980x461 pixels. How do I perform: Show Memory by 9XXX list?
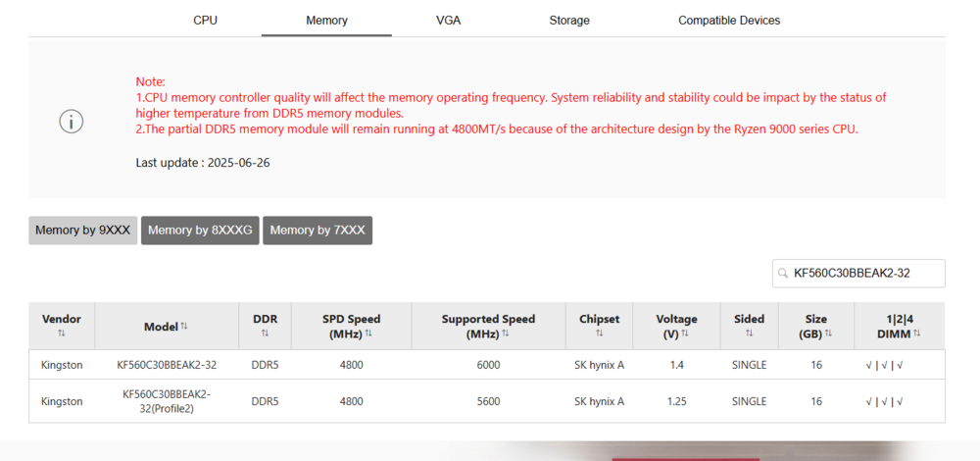[83, 230]
